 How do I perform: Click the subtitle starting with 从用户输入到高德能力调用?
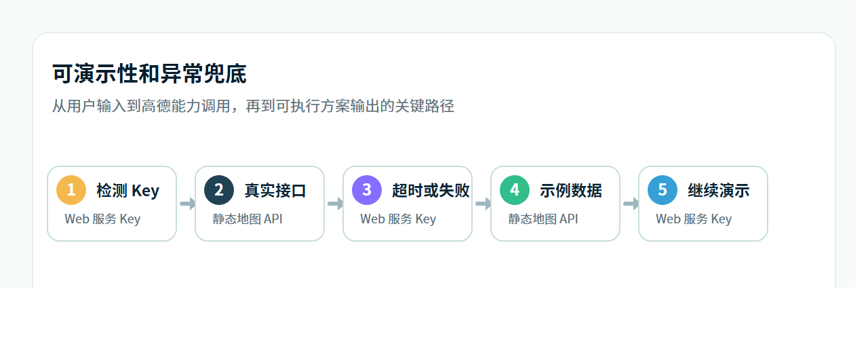253,106
